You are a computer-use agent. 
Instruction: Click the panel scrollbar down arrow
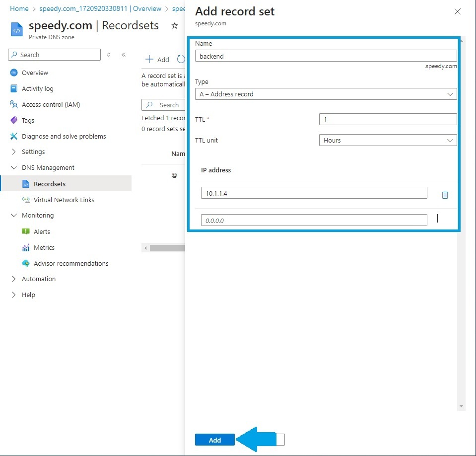461,406
